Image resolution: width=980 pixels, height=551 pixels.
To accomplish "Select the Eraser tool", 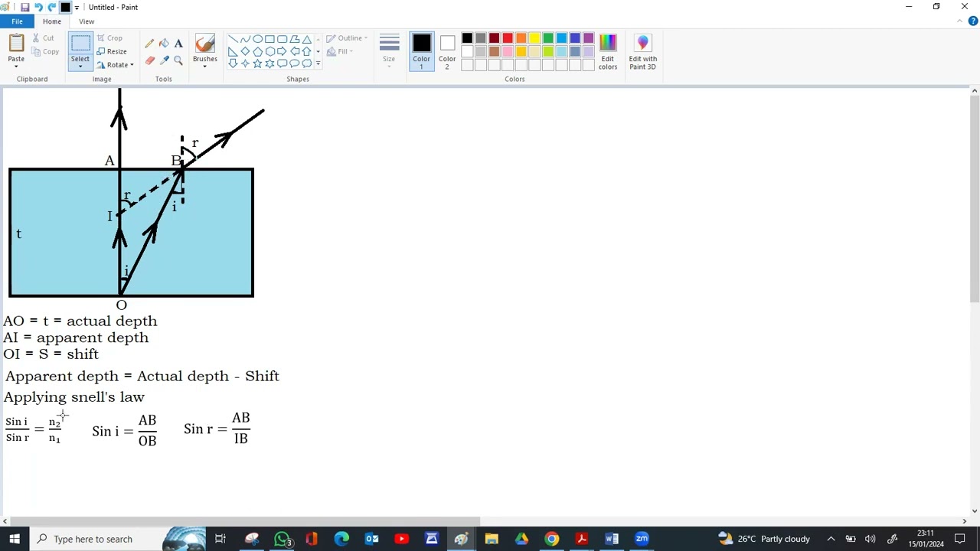I will pos(149,60).
